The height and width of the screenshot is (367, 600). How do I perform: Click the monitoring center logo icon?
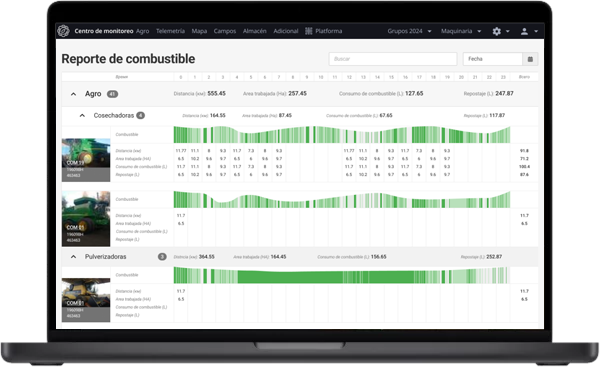[63, 31]
